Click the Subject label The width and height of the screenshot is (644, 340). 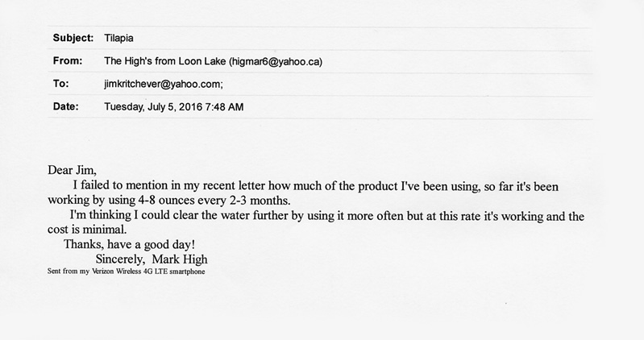73,38
